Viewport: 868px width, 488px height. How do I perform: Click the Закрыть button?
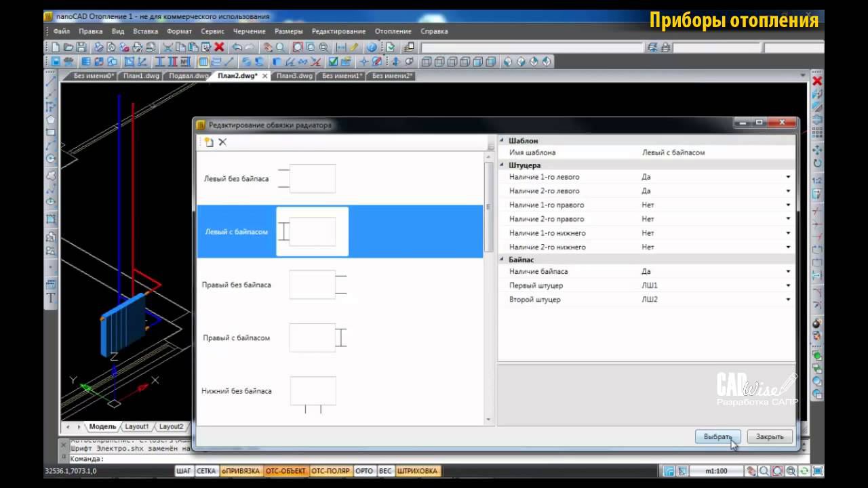[x=770, y=436]
